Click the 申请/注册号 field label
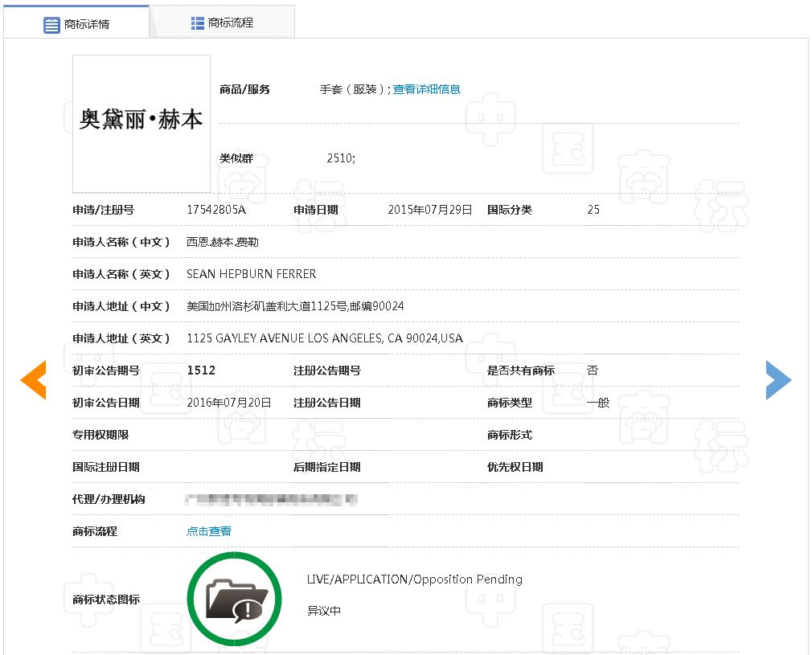 pyautogui.click(x=103, y=210)
